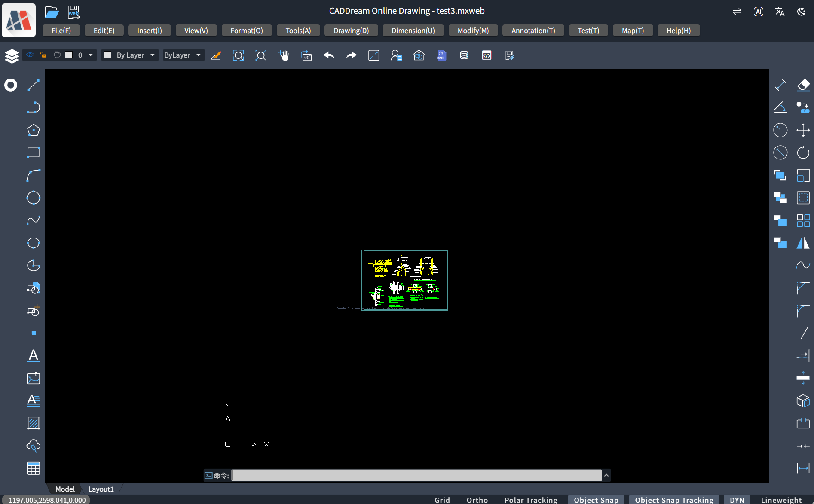Viewport: 814px width, 504px height.
Task: Select the Mirror modify tool
Action: coord(803,243)
